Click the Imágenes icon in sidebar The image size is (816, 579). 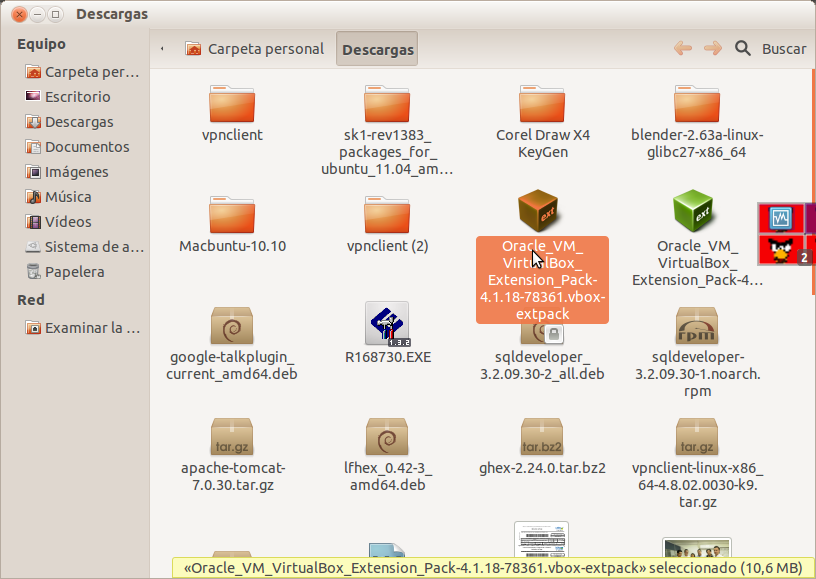(x=33, y=171)
